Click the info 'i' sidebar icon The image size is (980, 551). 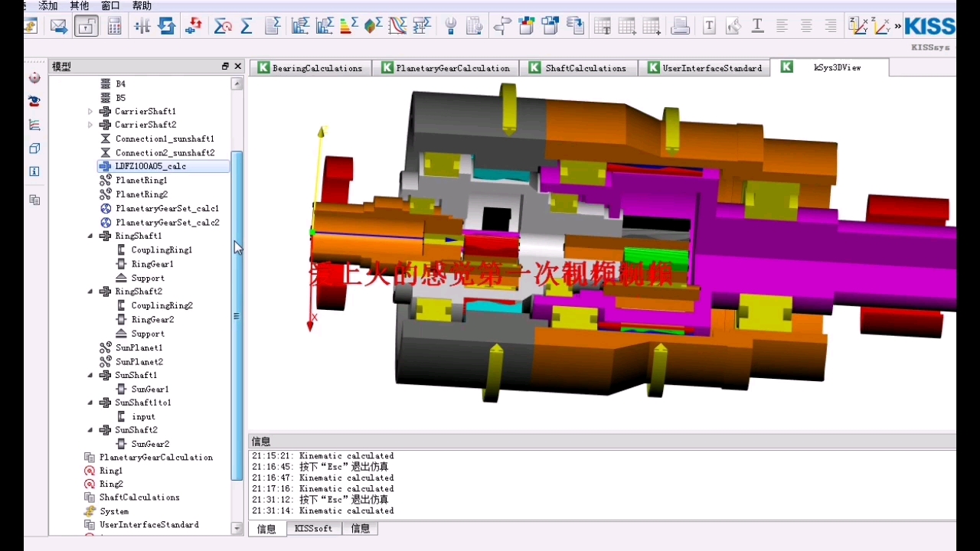(x=34, y=171)
